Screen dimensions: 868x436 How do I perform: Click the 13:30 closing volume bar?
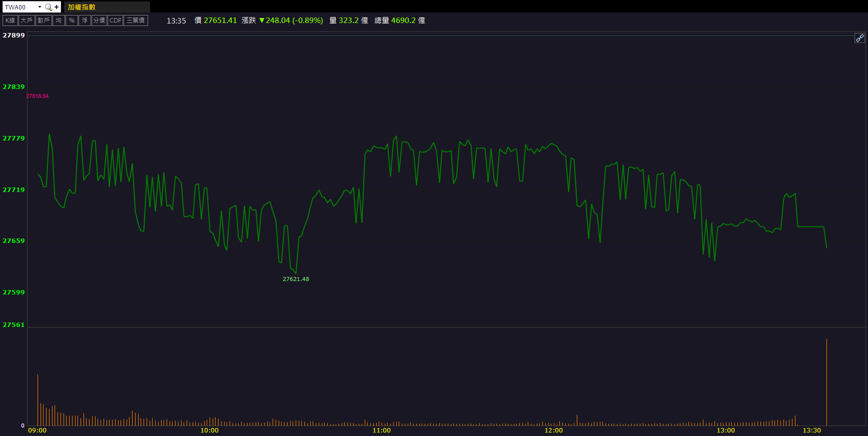[x=826, y=382]
